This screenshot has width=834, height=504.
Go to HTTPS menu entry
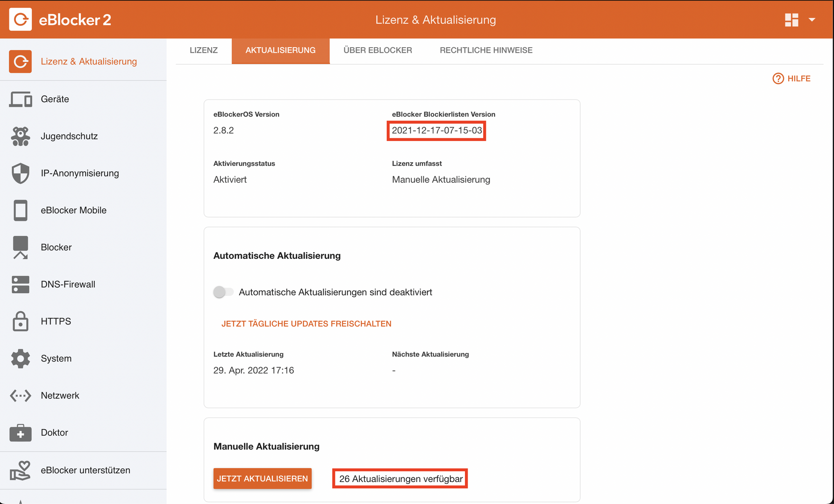[x=56, y=321]
